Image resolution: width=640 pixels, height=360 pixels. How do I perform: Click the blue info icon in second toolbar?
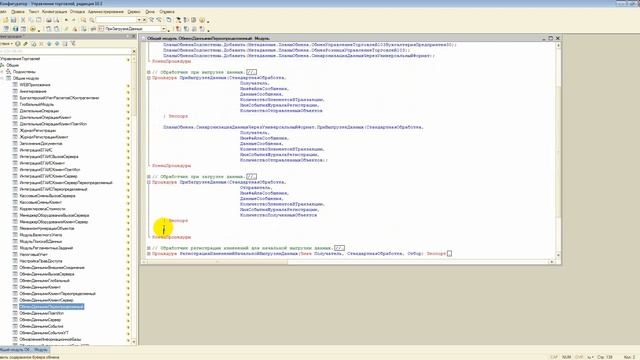point(15,29)
